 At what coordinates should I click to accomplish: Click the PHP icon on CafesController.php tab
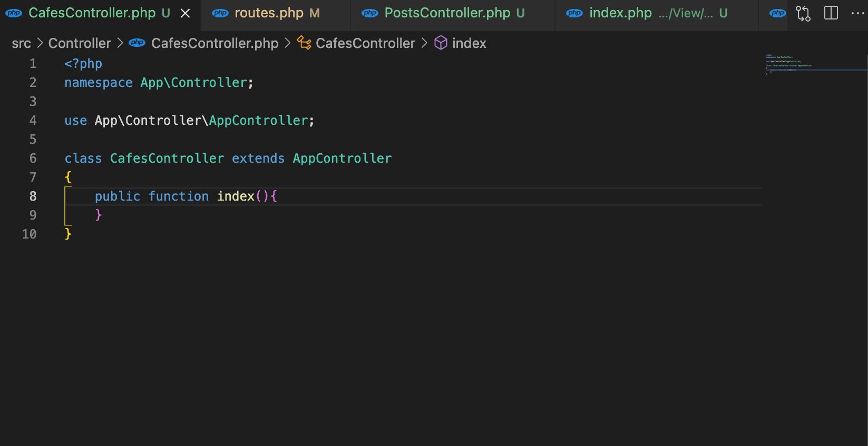(14, 13)
